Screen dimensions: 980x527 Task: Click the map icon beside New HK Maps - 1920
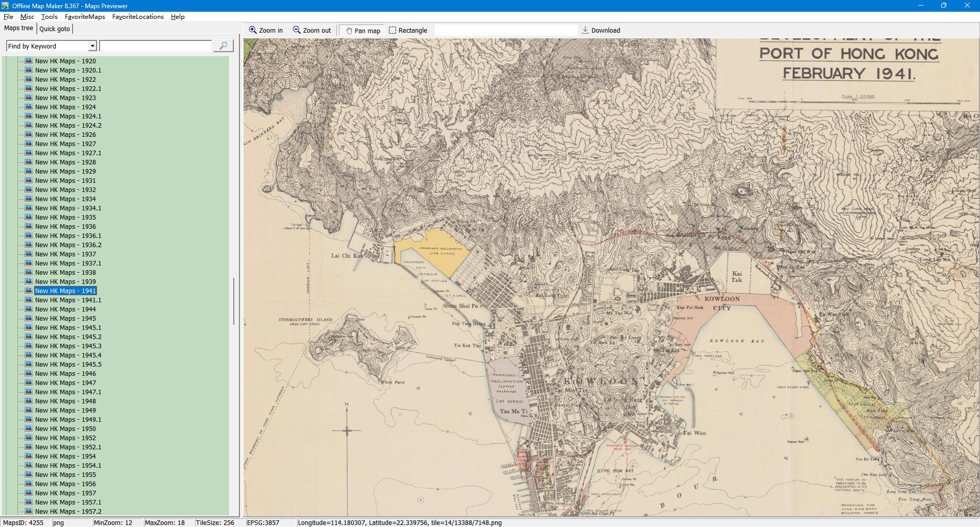29,61
